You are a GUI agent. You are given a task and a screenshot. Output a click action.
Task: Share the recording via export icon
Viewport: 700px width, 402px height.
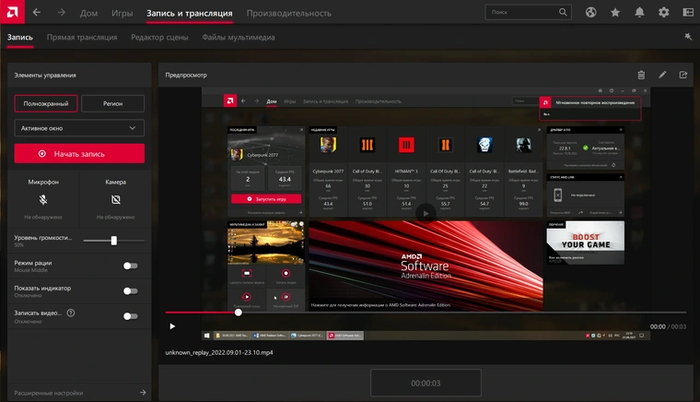tap(684, 74)
